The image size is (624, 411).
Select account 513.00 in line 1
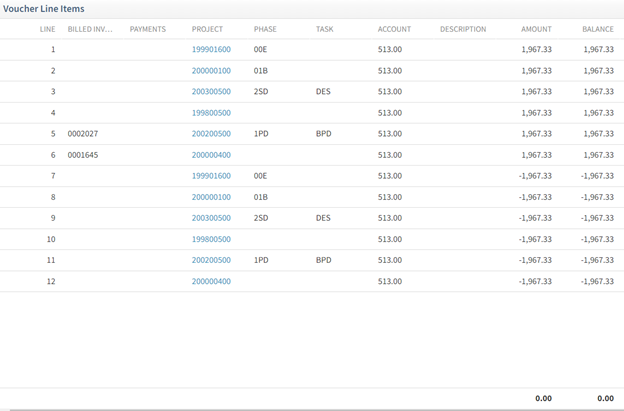(x=390, y=49)
